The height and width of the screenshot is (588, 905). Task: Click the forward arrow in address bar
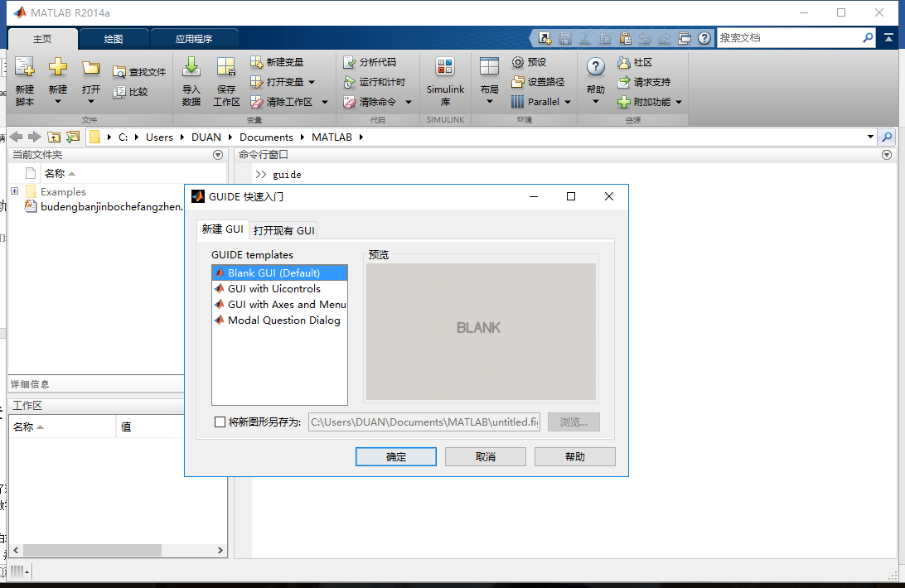tap(35, 137)
